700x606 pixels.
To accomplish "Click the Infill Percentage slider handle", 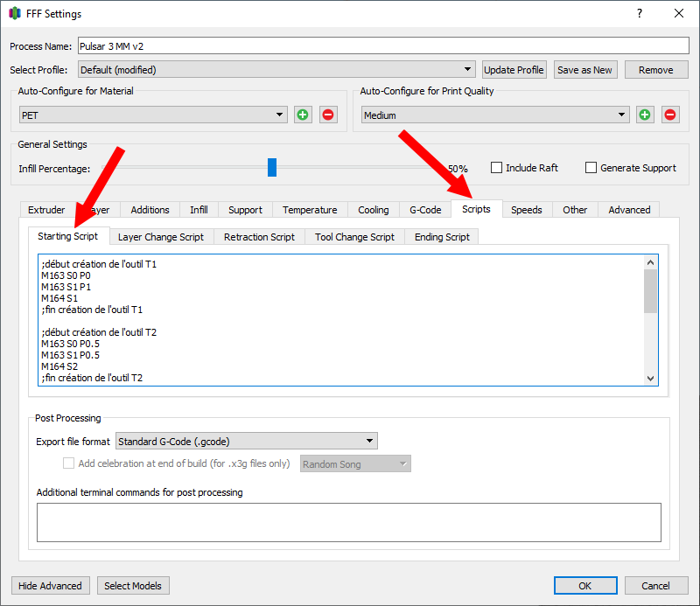I will click(x=272, y=167).
